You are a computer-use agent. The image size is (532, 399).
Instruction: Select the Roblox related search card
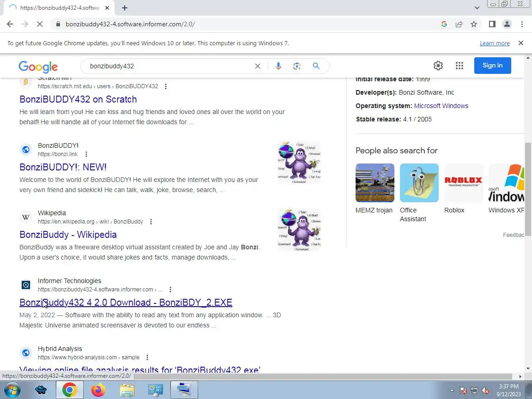click(x=464, y=189)
